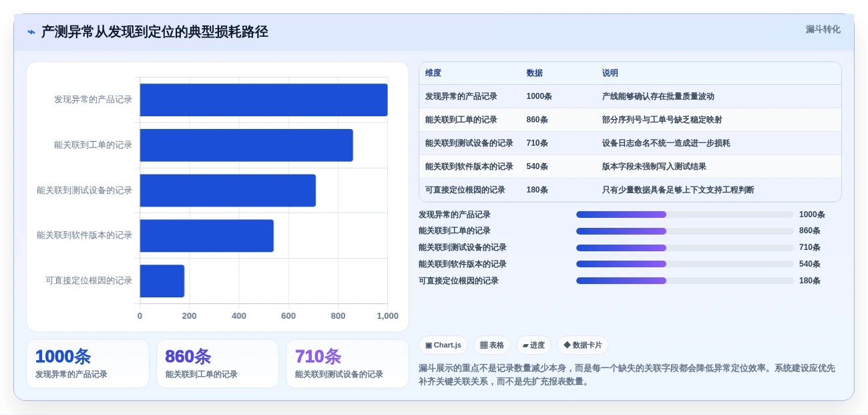Click x-axis tick label 400
This screenshot has width=868, height=415.
(239, 316)
